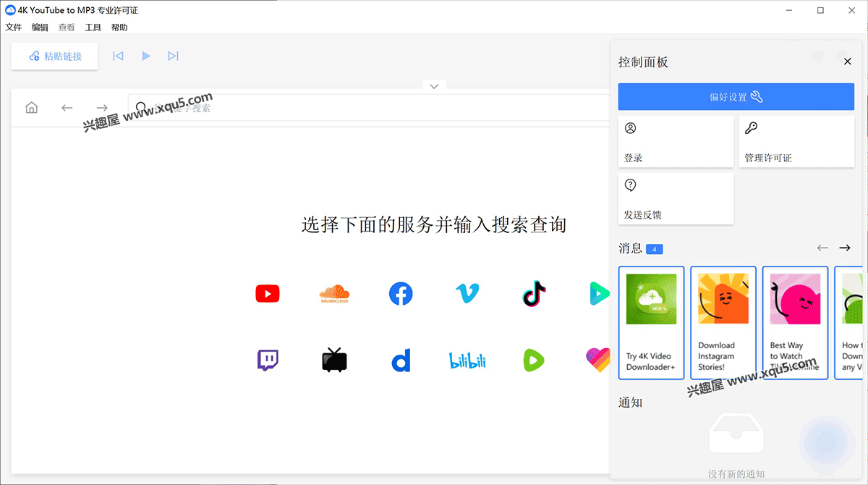Click the 通知 section heading
868x485 pixels.
pos(630,402)
